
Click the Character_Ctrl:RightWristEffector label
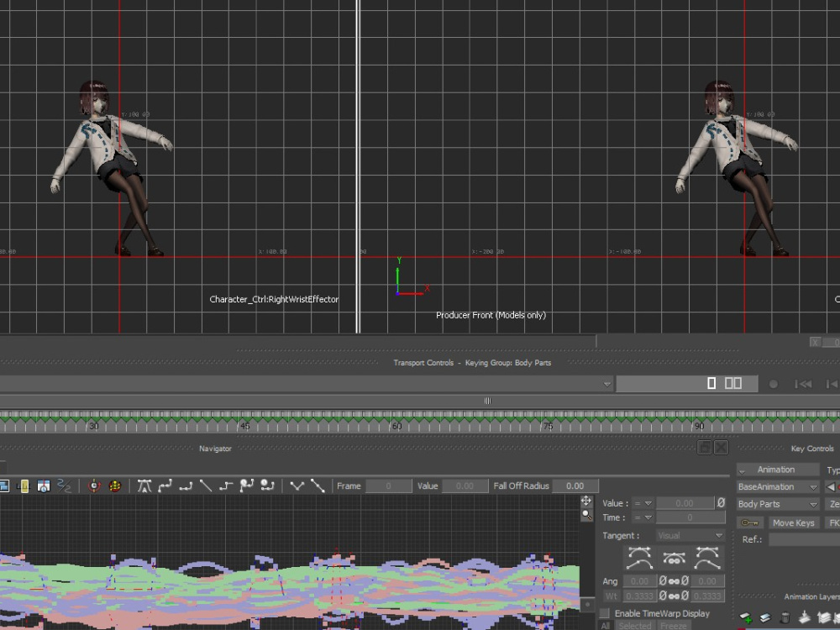274,299
